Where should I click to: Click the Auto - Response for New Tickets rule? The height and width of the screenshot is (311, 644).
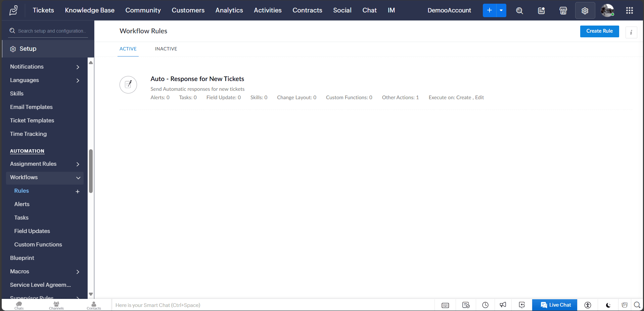pyautogui.click(x=197, y=79)
